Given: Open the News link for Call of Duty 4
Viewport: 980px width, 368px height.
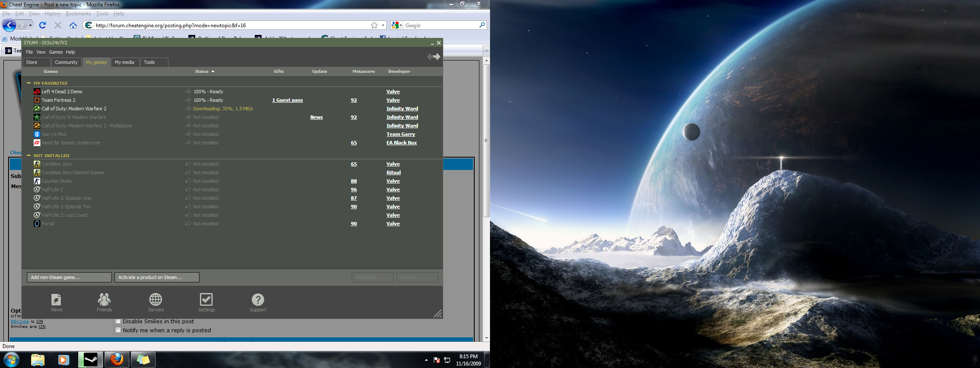Looking at the screenshot, I should coord(316,117).
